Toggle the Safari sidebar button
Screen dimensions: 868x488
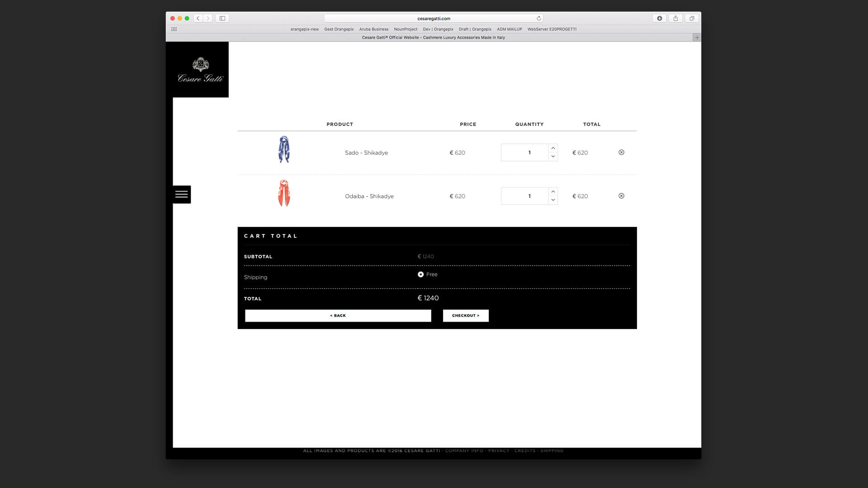pos(222,19)
